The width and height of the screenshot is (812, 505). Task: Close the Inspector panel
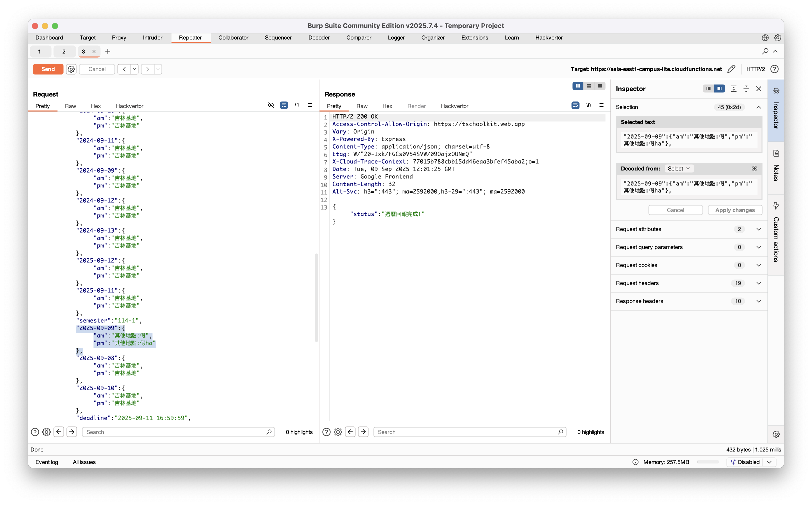pyautogui.click(x=759, y=88)
